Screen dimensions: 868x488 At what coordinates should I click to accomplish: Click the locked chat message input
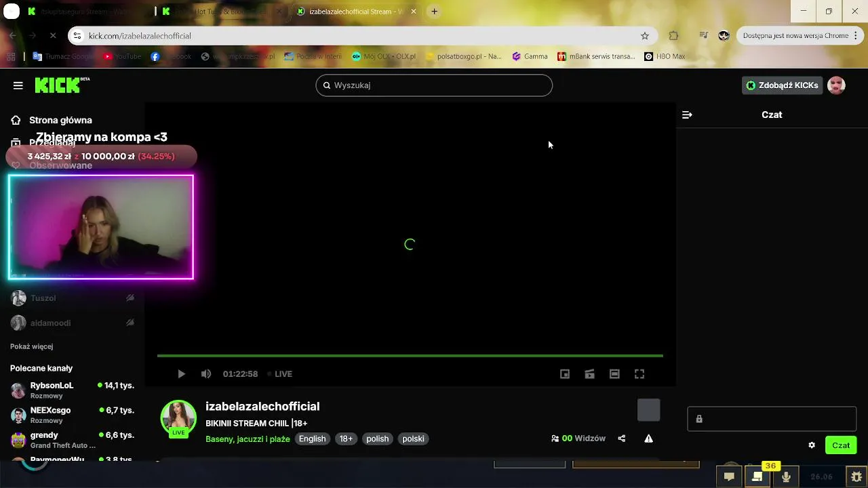(x=772, y=419)
